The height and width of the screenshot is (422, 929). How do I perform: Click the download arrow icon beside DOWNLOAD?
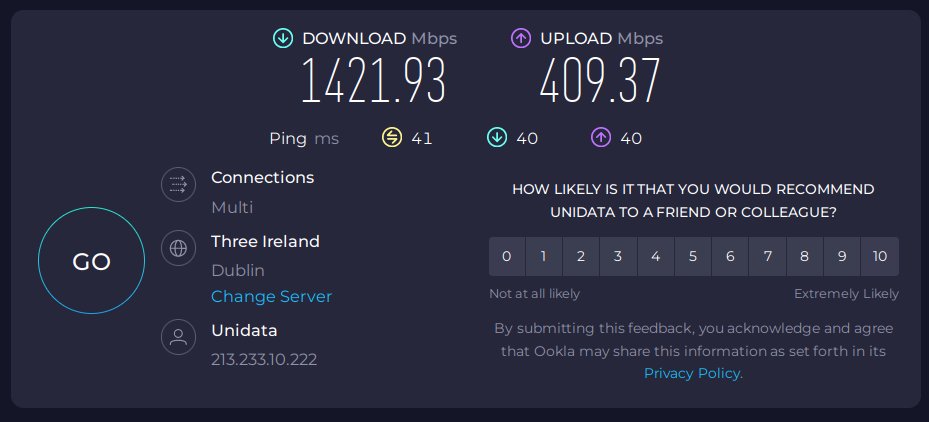[x=283, y=39]
